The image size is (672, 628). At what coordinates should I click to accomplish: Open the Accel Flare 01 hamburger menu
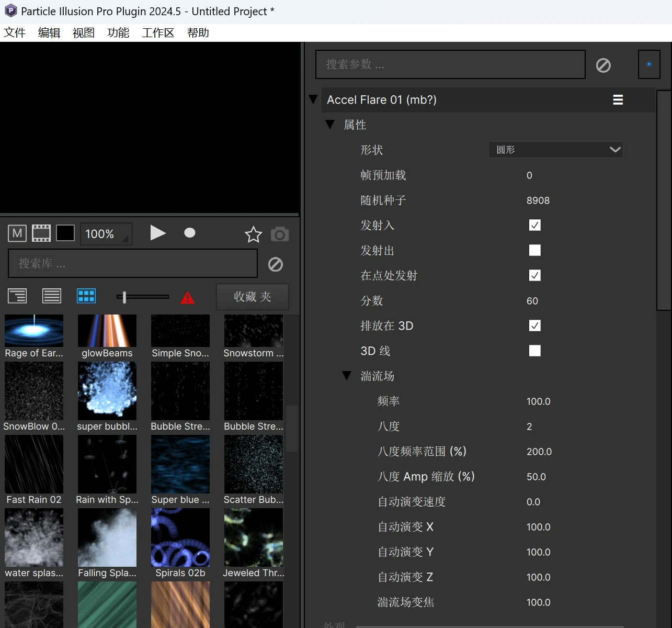[x=618, y=100]
